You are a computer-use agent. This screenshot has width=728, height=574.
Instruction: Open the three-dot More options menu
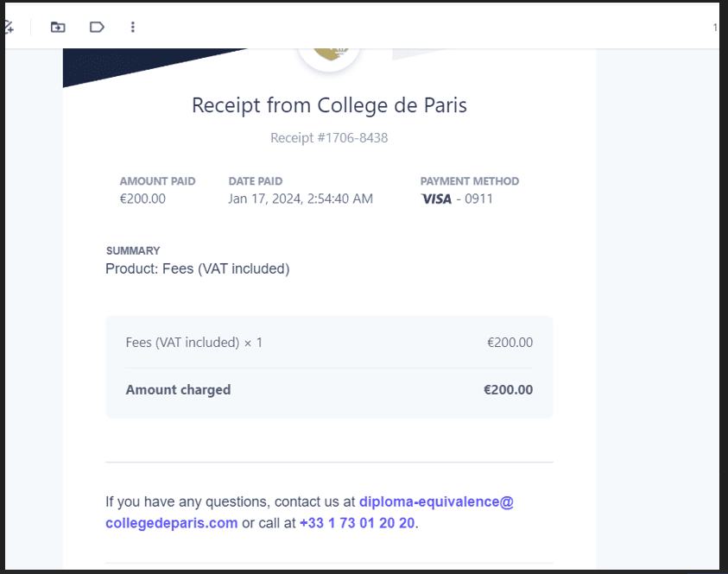click(x=133, y=28)
